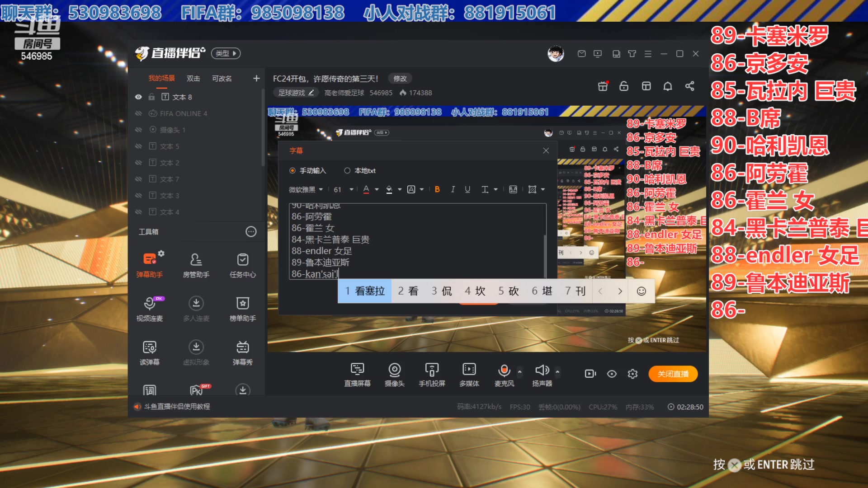The image size is (868, 488).
Task: Open the 房管助手 room manager assistant
Action: 196,265
